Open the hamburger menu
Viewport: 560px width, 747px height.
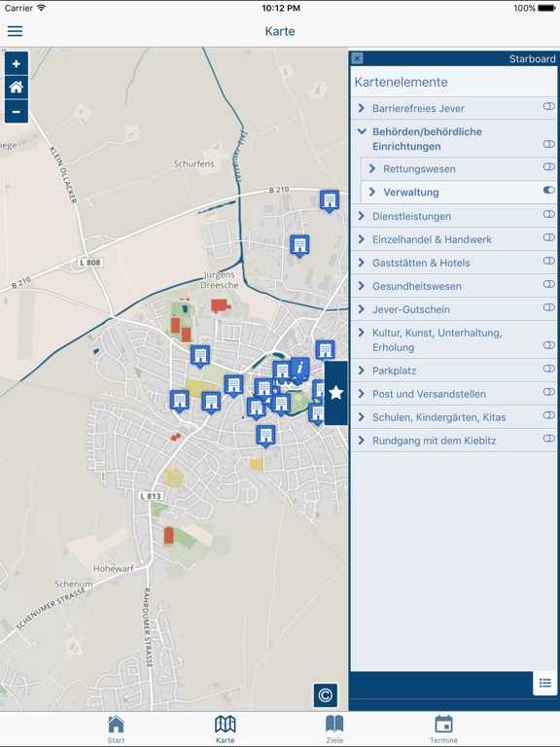pyautogui.click(x=15, y=31)
